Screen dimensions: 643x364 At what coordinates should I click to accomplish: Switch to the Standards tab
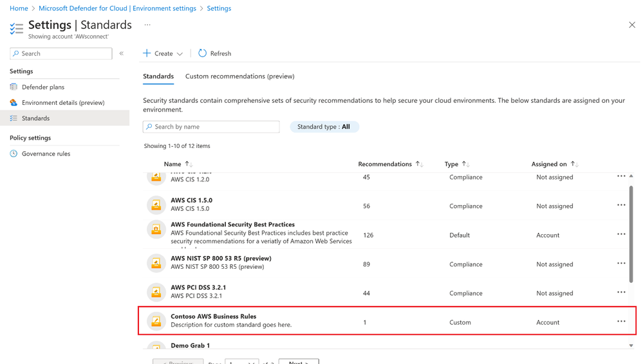pos(158,77)
